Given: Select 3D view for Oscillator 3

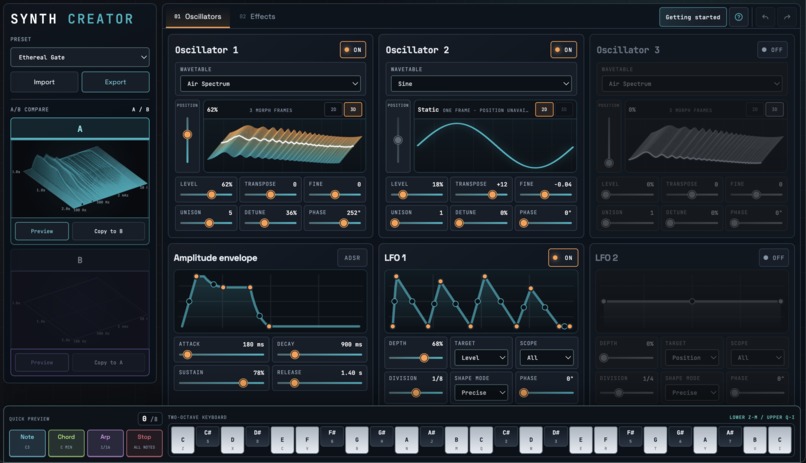Looking at the screenshot, I should pos(775,109).
